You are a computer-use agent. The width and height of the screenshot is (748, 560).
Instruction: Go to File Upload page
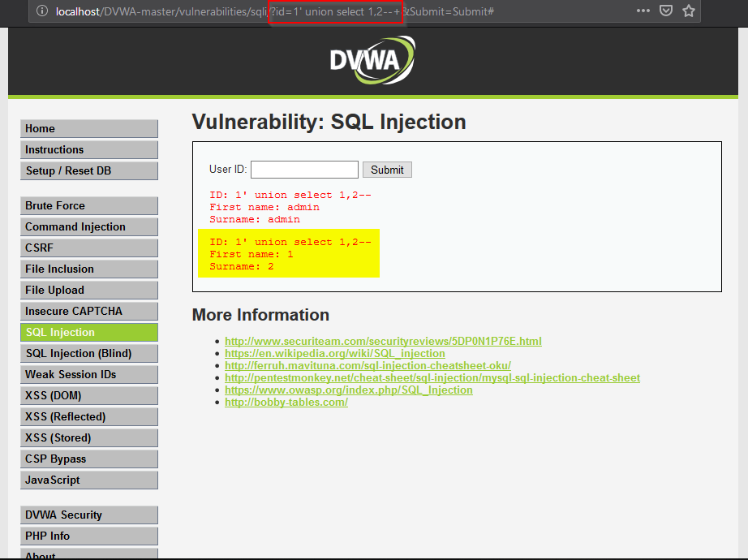pyautogui.click(x=89, y=291)
